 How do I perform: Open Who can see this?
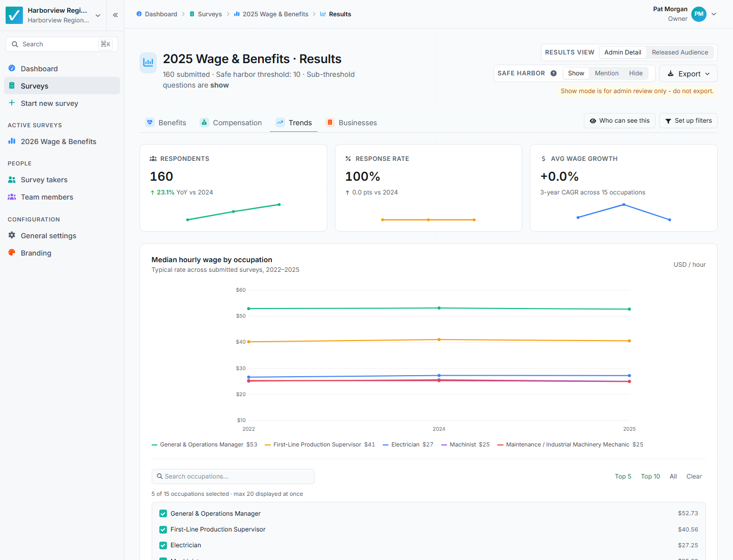point(619,121)
